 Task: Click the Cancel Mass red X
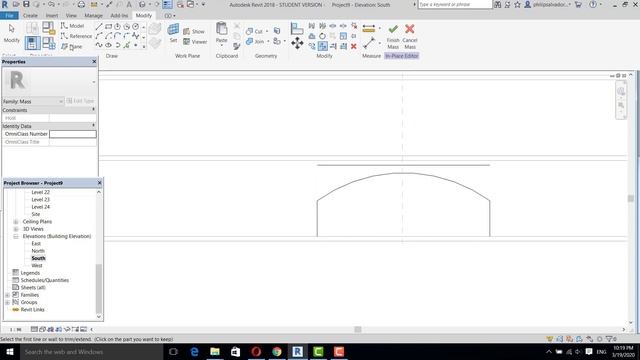point(410,29)
